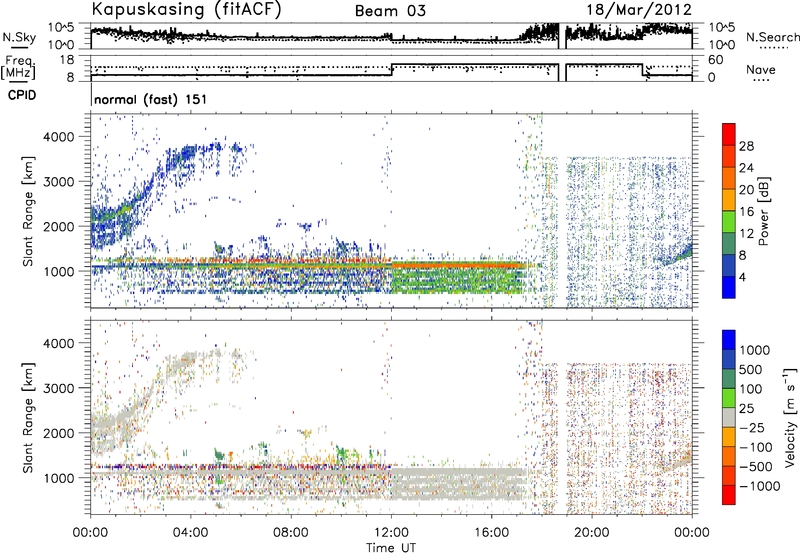800x554 pixels.
Task: Click the Power [dB] colorbar label
Action: [x=763, y=212]
